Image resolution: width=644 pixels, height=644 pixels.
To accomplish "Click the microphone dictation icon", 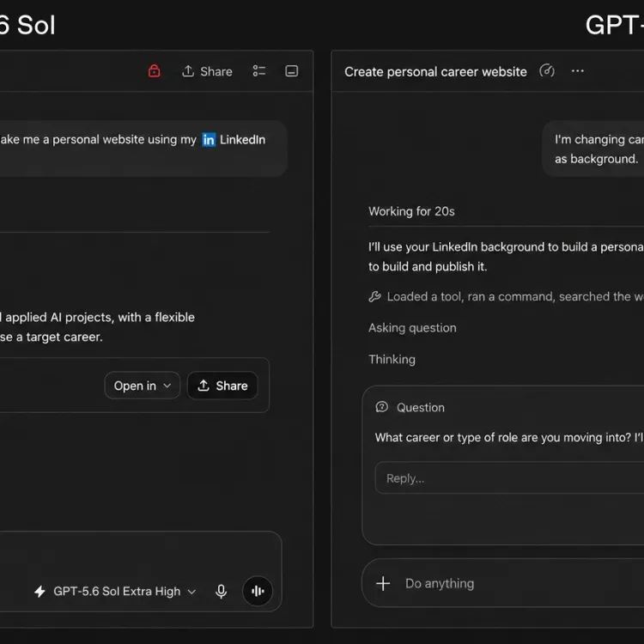I will tap(221, 592).
